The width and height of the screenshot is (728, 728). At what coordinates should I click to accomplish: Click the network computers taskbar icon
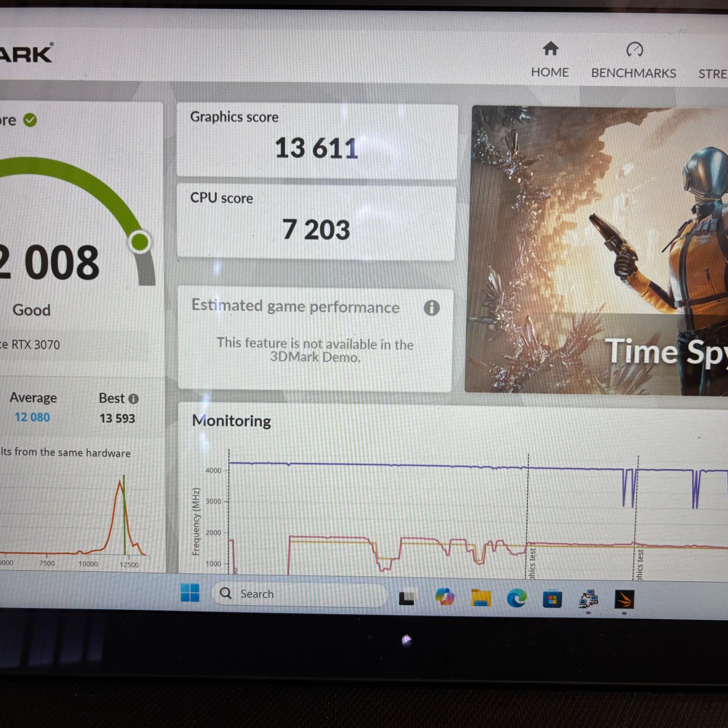pyautogui.click(x=588, y=599)
